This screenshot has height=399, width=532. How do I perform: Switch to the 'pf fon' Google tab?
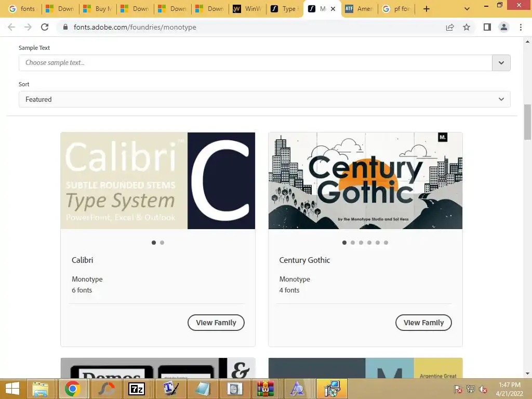pyautogui.click(x=396, y=9)
